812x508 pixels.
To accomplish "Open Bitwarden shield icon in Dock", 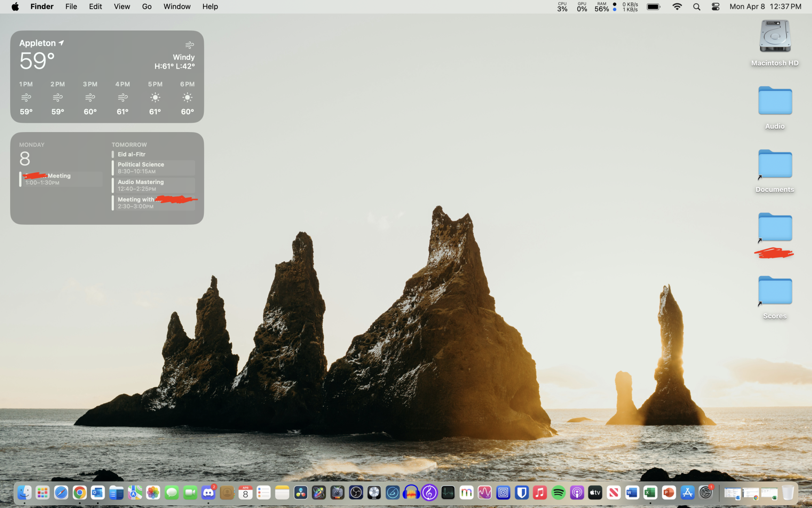I will coord(522,493).
